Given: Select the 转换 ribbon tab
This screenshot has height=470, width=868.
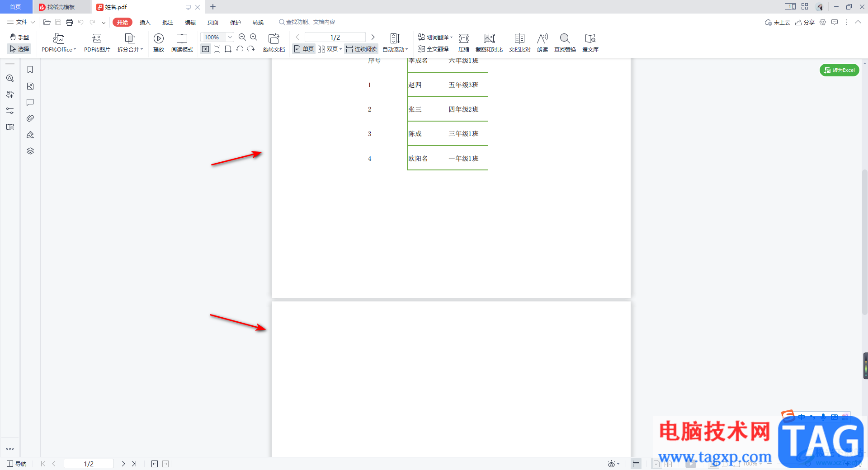Looking at the screenshot, I should (258, 22).
